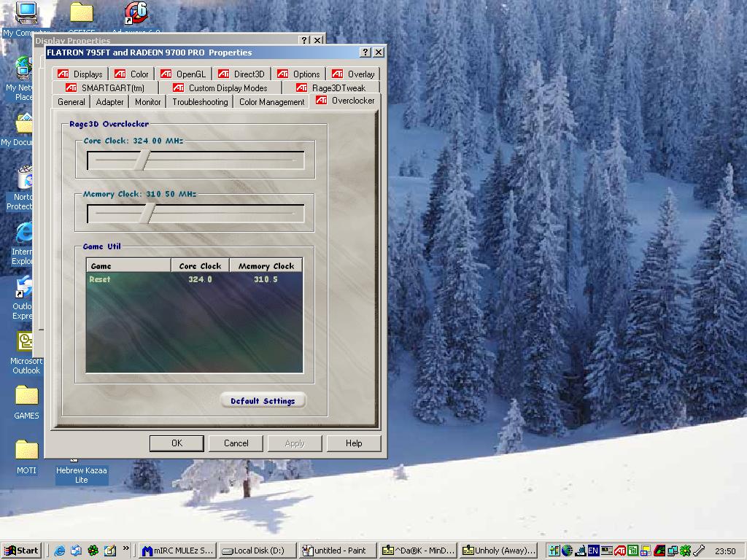Switch to mIRC MULEz taskbar window
Viewport: 747px width, 560px height.
(178, 551)
